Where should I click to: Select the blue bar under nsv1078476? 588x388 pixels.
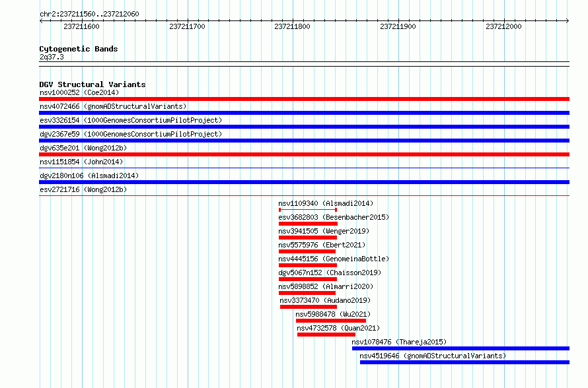pyautogui.click(x=461, y=348)
